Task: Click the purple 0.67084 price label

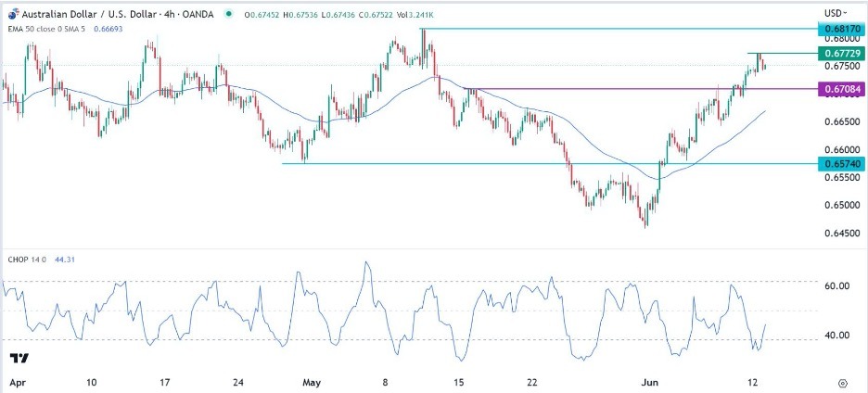Action: [x=841, y=89]
